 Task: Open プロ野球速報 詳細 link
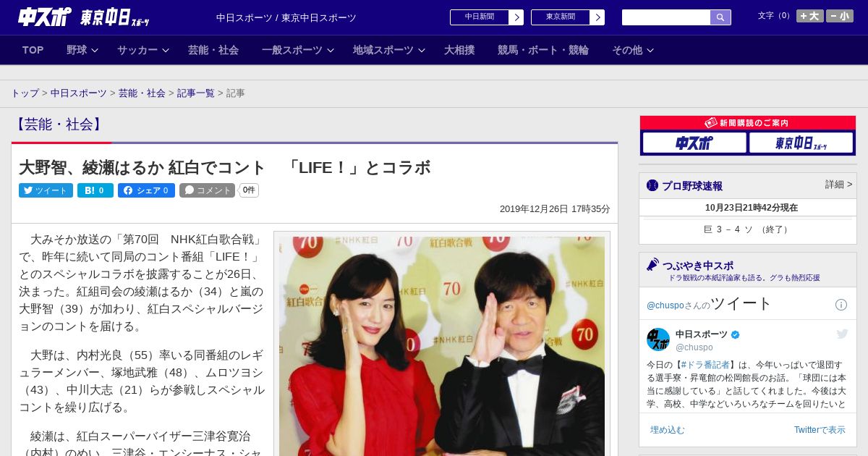(838, 185)
